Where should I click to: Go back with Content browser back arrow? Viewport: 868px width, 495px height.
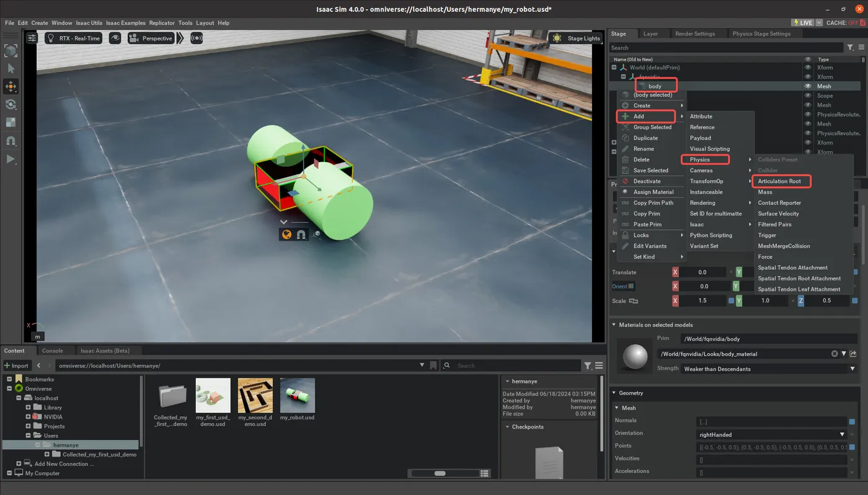coord(38,365)
